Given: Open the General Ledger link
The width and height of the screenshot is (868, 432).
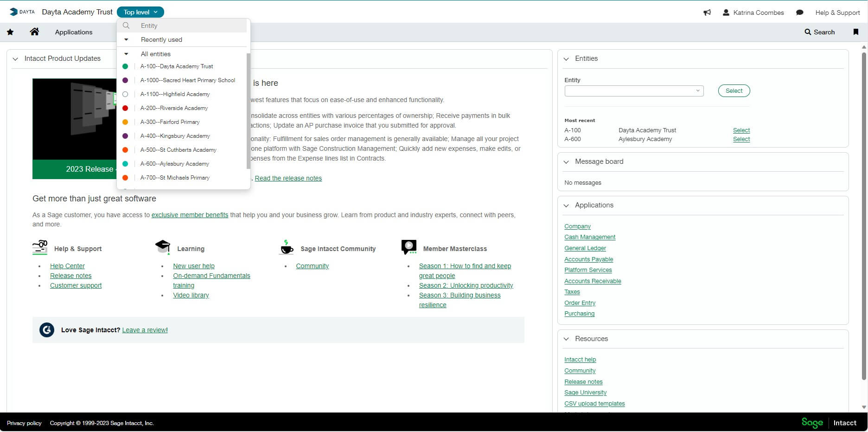Looking at the screenshot, I should (585, 248).
